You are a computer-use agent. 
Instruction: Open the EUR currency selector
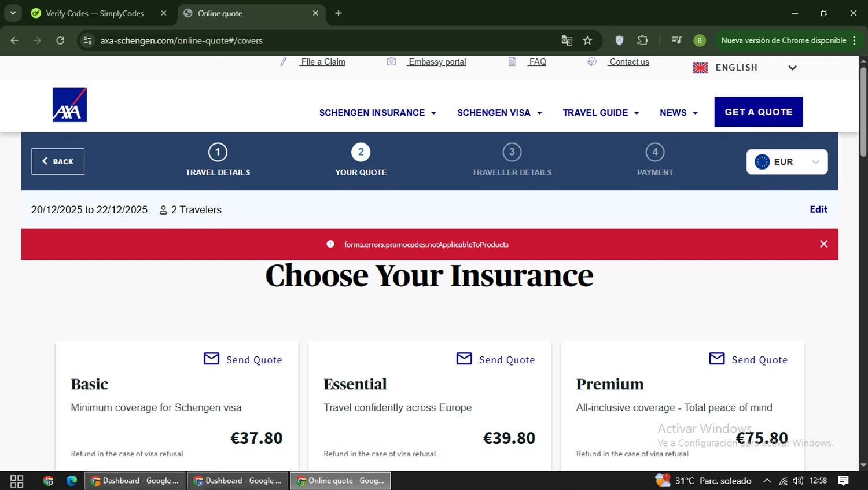pyautogui.click(x=787, y=162)
